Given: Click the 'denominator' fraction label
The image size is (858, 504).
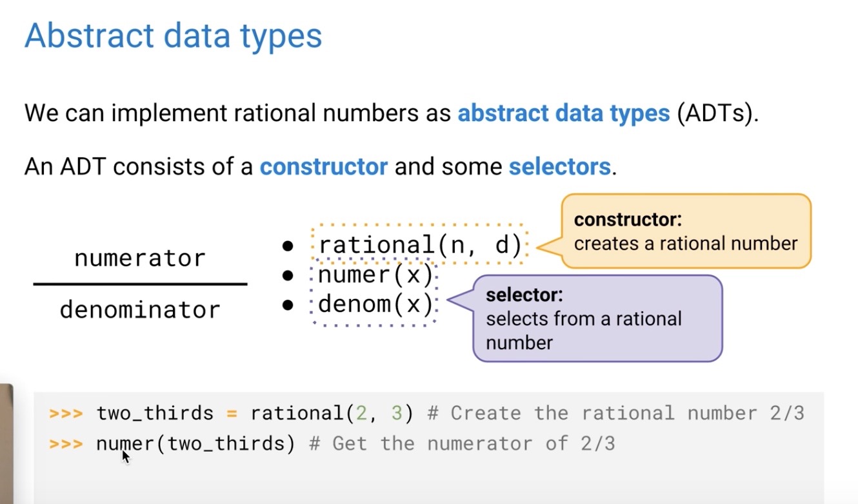Looking at the screenshot, I should 140,310.
